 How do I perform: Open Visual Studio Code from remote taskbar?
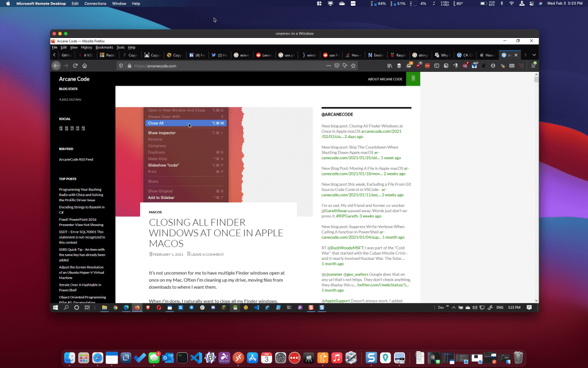(x=257, y=308)
